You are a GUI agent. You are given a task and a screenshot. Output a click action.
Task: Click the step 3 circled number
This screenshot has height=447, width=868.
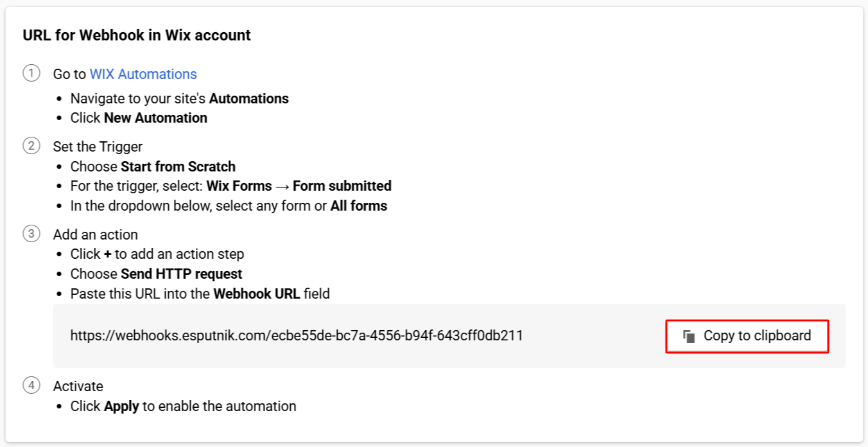[x=31, y=234]
